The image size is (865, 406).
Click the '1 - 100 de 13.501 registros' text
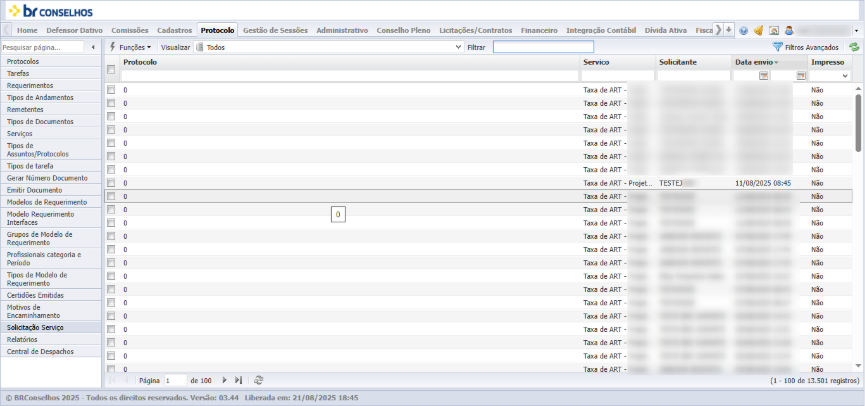click(x=815, y=381)
